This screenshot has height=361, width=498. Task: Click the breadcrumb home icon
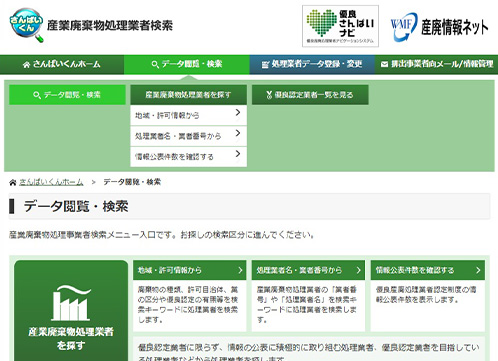pyautogui.click(x=13, y=182)
